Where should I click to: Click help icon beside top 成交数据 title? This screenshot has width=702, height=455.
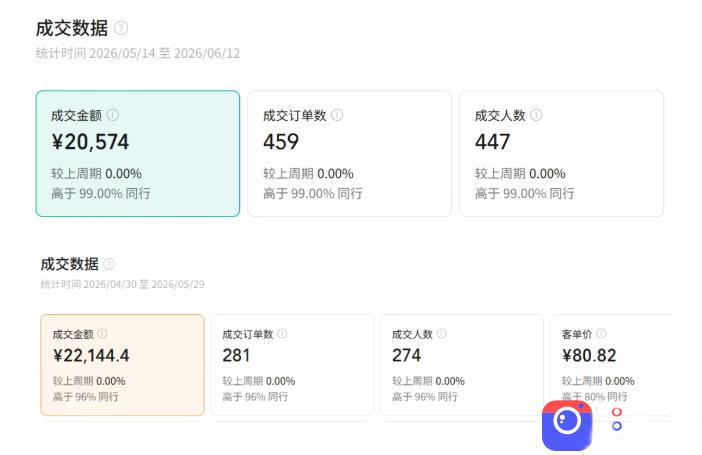[x=120, y=28]
